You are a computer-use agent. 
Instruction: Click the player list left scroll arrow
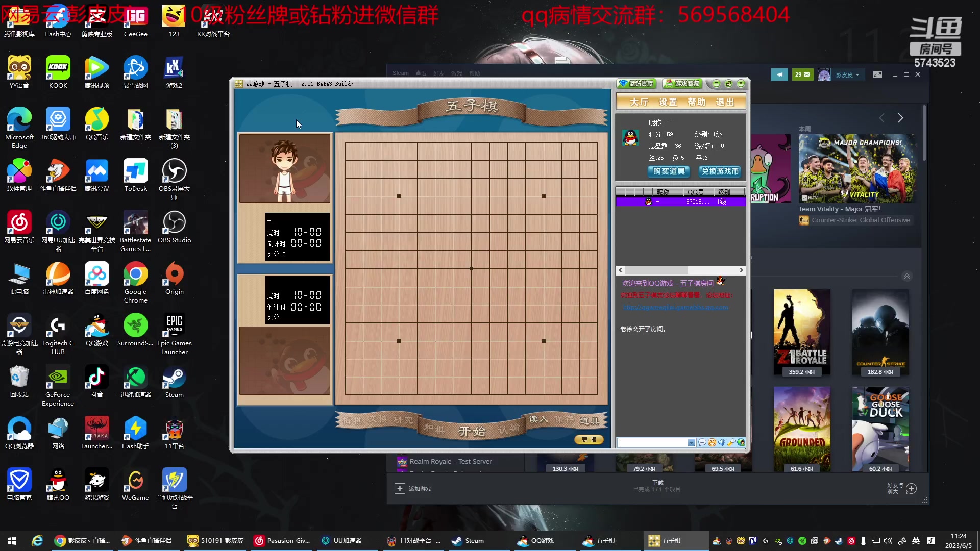[620, 270]
